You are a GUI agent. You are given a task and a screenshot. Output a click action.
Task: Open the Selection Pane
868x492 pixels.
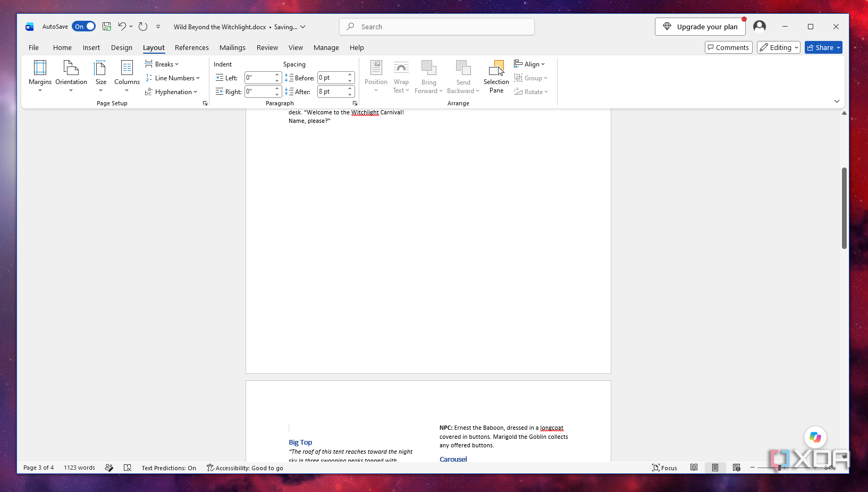click(496, 77)
